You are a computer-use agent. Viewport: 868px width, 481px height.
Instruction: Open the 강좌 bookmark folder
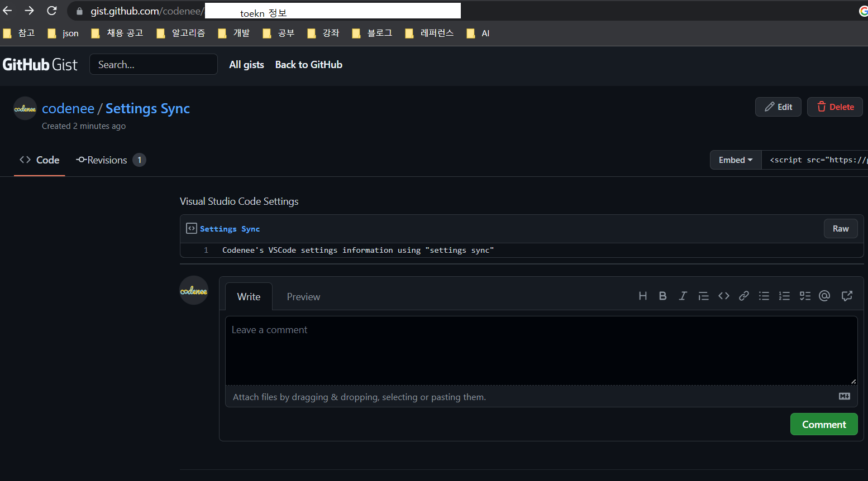coord(323,33)
